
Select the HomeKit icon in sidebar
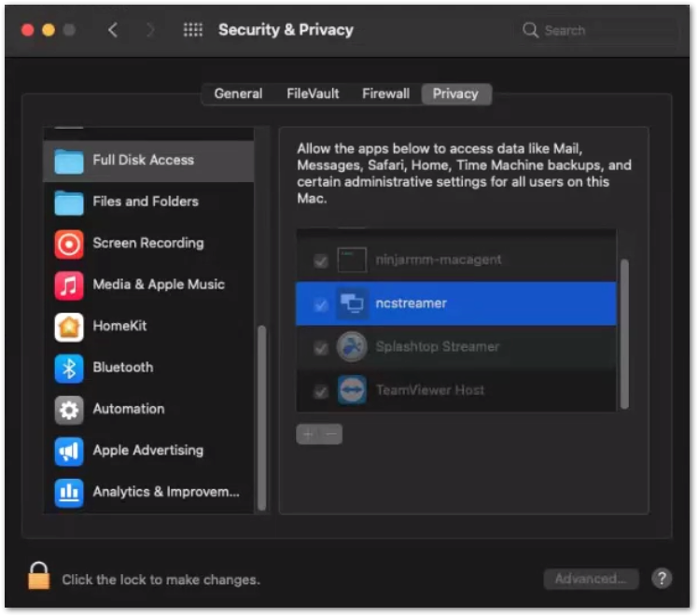point(69,327)
